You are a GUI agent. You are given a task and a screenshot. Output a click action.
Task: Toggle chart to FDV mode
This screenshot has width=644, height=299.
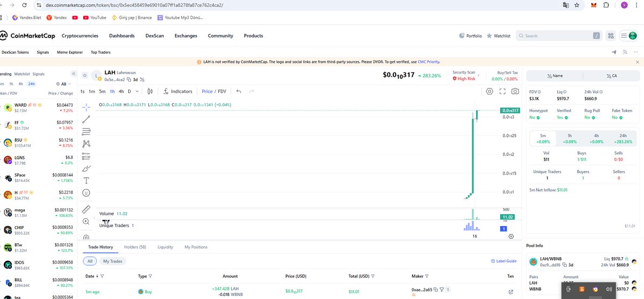point(222,91)
